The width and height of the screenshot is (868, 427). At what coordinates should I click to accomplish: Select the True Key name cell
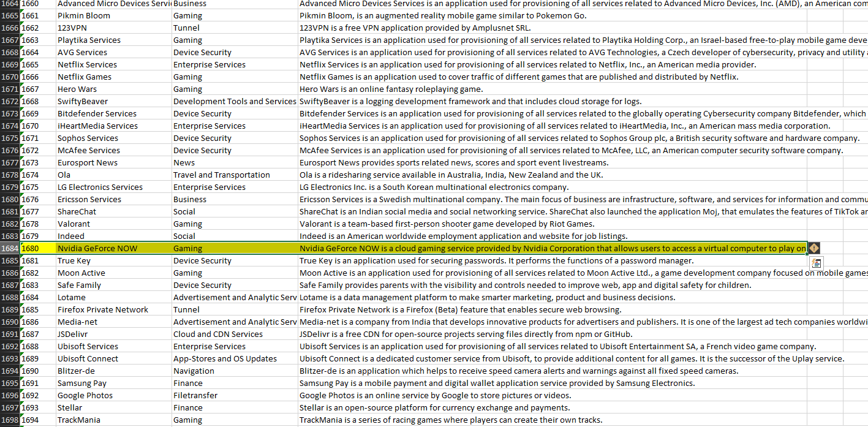coord(114,260)
